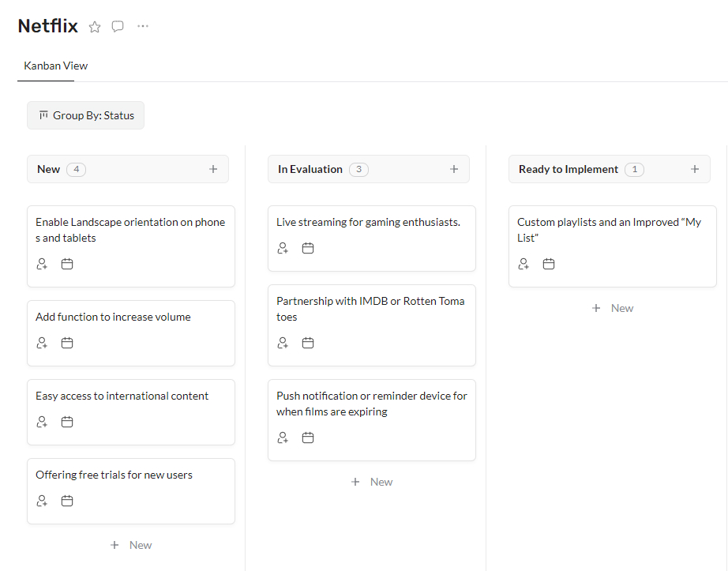The width and height of the screenshot is (728, 571).
Task: Open the Enable Landscape orientation card title
Action: click(130, 230)
